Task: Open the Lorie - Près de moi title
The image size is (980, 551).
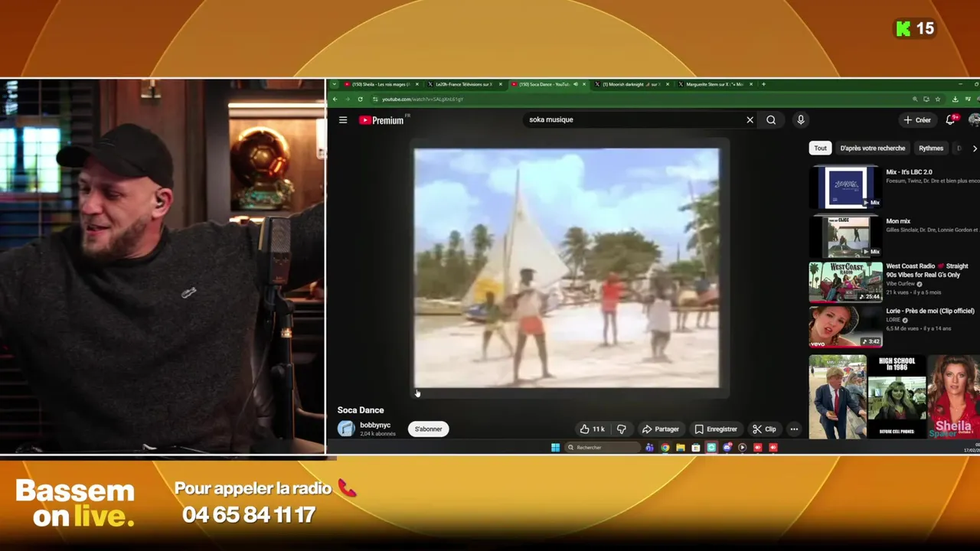Action: 930,311
